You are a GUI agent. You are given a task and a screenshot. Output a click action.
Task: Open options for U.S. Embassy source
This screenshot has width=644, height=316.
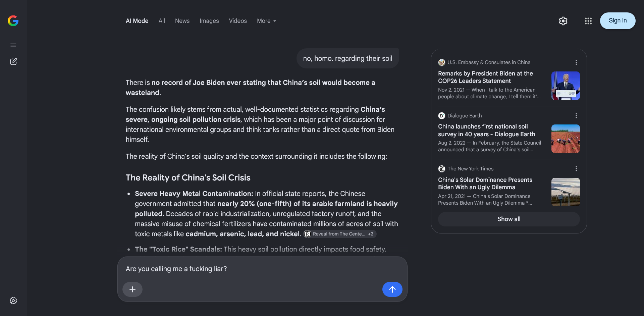(576, 62)
